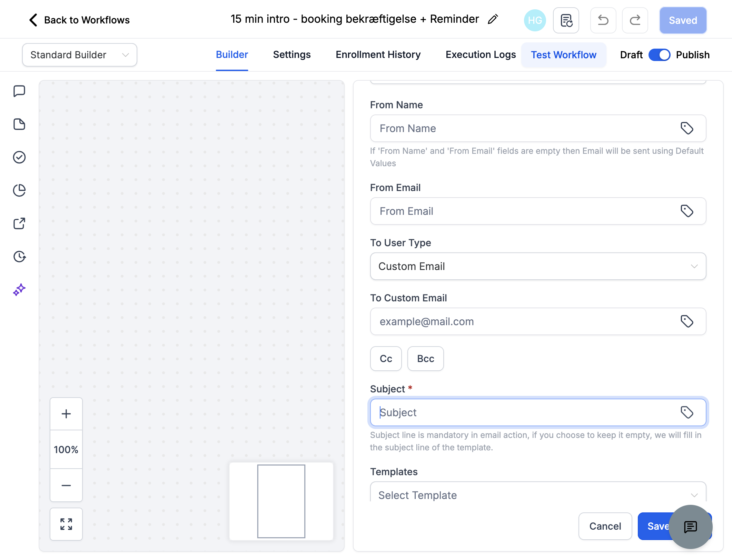Insert custom value tag in Subject field
The height and width of the screenshot is (560, 732).
pyautogui.click(x=687, y=412)
